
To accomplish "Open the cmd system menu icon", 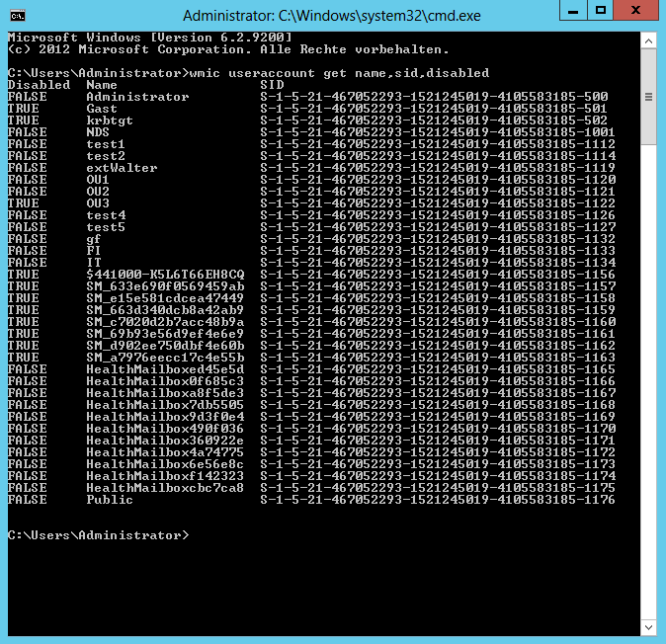I will pyautogui.click(x=18, y=14).
